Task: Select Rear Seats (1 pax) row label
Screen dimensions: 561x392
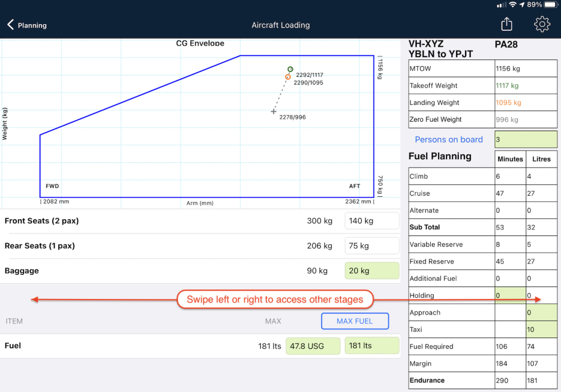Action: [40, 246]
